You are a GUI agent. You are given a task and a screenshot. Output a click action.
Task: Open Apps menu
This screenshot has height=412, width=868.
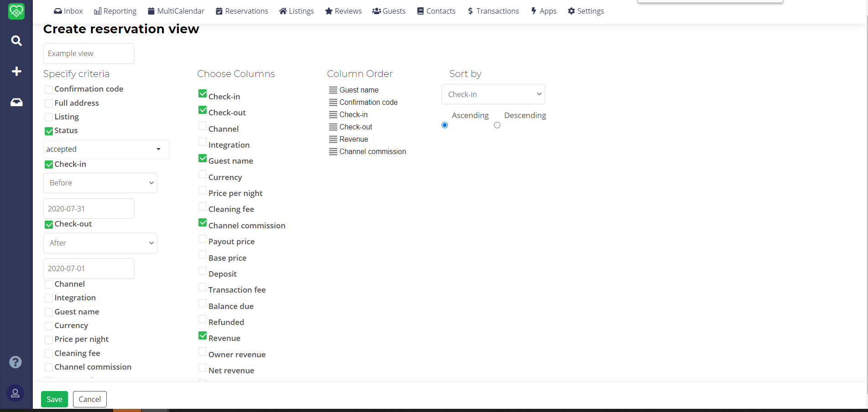click(x=544, y=11)
